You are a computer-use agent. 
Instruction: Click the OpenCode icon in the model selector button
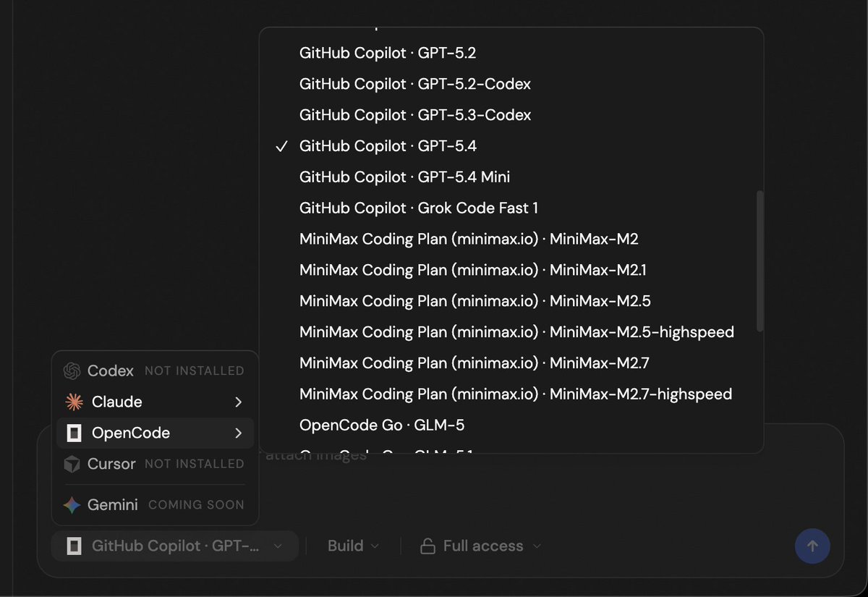pos(73,546)
